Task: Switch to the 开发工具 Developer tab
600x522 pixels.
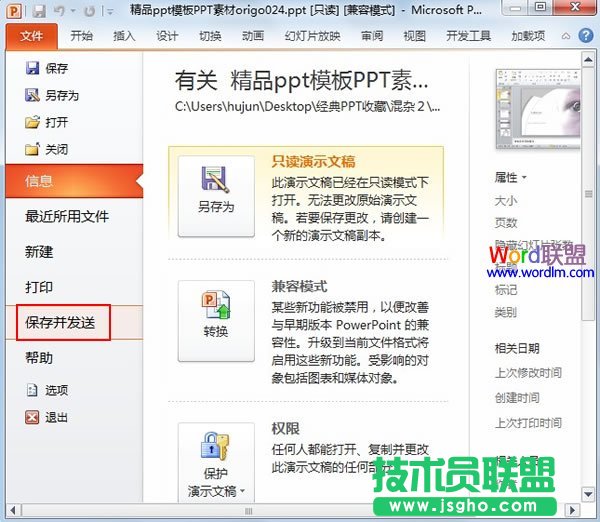Action: tap(468, 36)
